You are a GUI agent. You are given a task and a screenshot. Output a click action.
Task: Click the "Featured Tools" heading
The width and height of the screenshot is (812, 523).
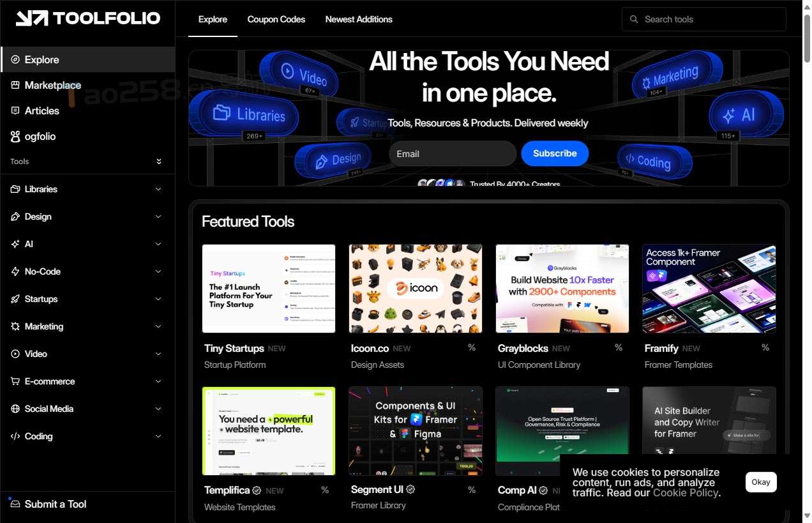click(248, 222)
